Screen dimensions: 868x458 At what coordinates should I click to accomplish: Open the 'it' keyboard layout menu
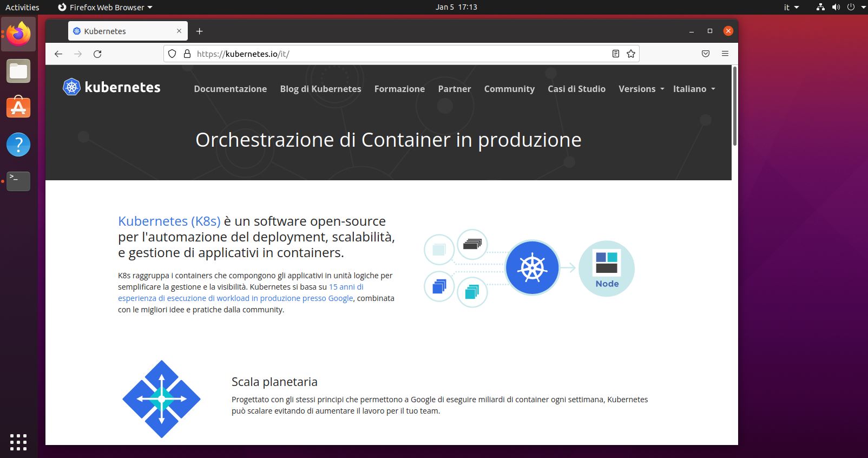tap(790, 7)
